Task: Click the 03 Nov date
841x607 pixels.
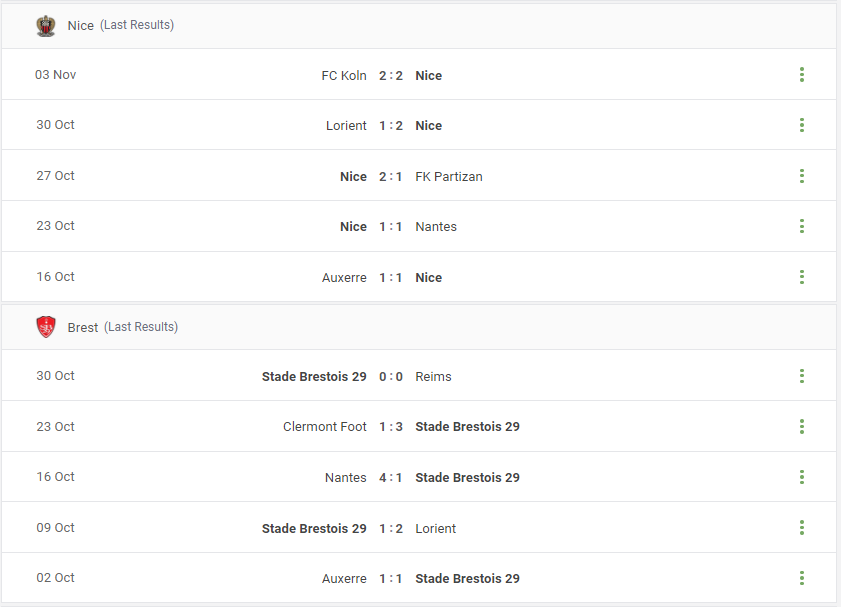Action: [56, 75]
